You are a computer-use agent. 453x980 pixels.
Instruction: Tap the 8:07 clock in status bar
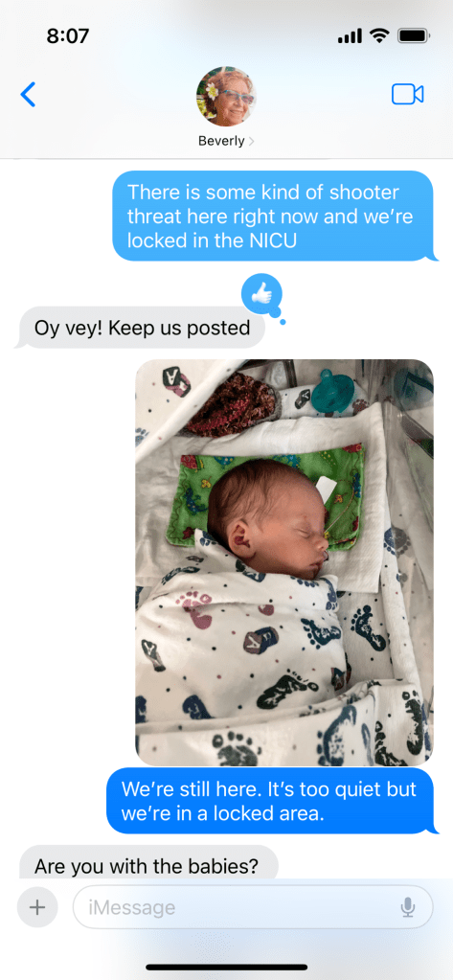click(x=67, y=36)
